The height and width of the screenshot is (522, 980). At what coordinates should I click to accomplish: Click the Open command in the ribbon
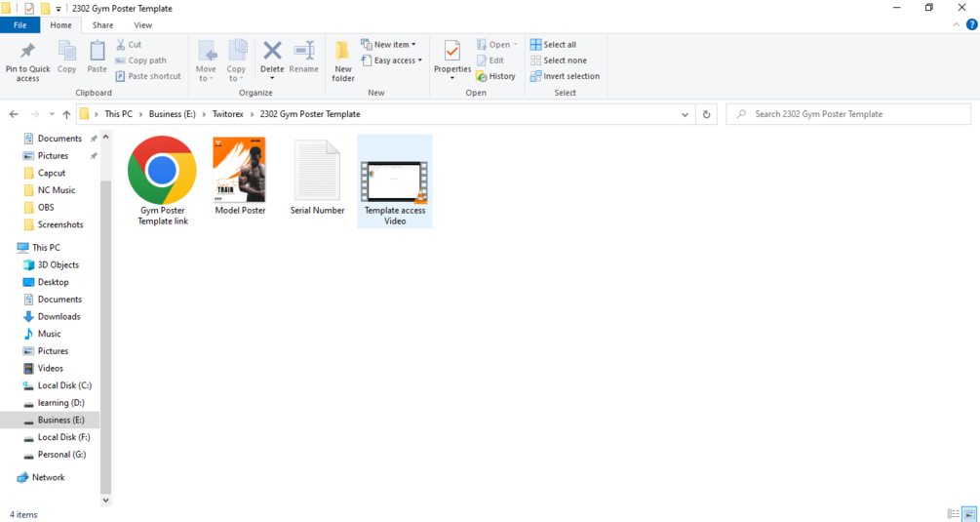497,44
